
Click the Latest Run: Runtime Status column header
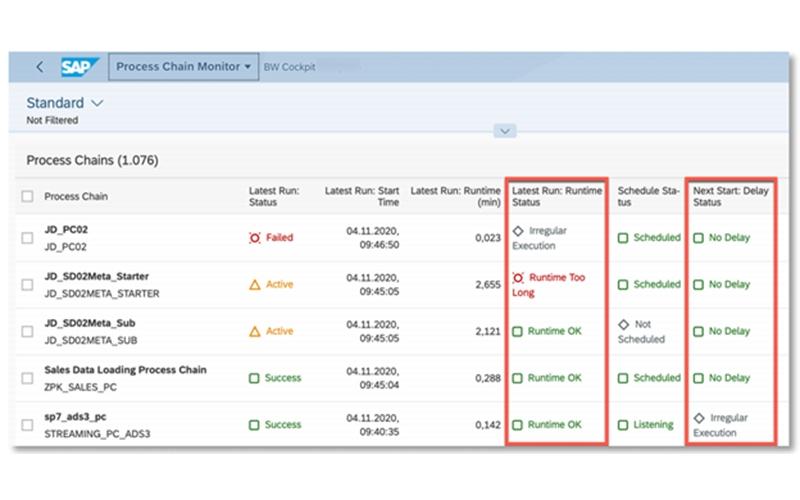pos(557,196)
